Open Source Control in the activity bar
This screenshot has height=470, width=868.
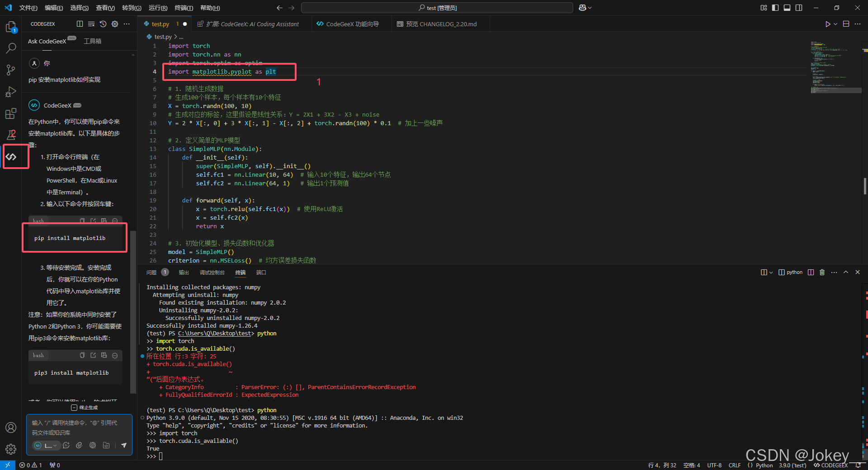[11, 70]
